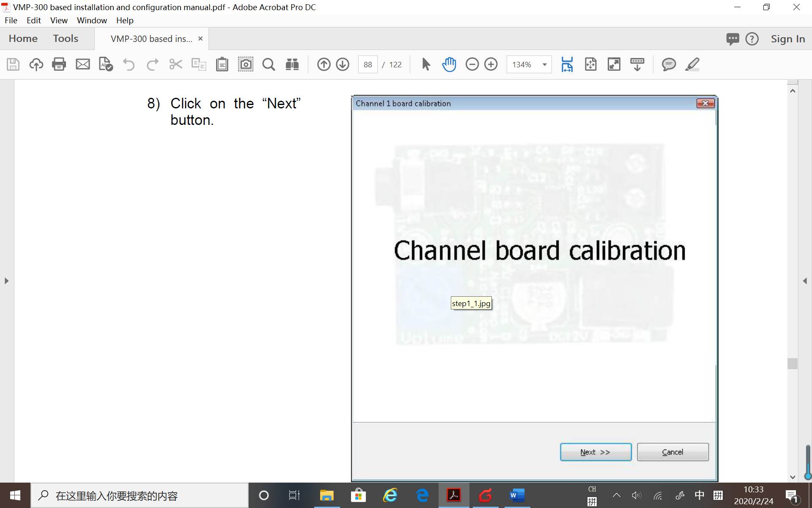The height and width of the screenshot is (508, 812).
Task: Open the add comment bubble tool
Action: [669, 64]
